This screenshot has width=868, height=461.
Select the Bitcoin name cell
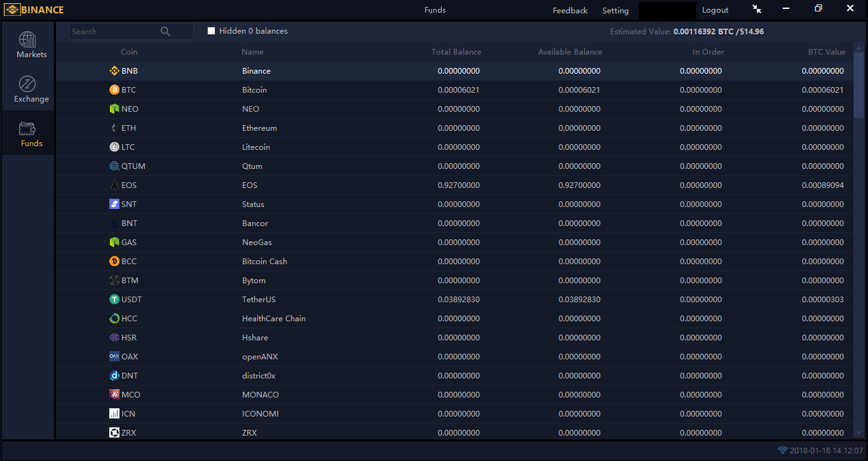pyautogui.click(x=254, y=90)
